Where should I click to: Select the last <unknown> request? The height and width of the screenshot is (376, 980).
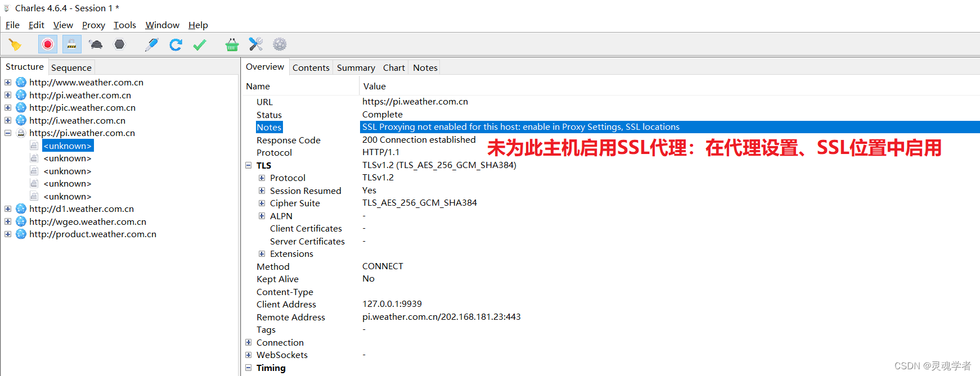click(x=68, y=196)
